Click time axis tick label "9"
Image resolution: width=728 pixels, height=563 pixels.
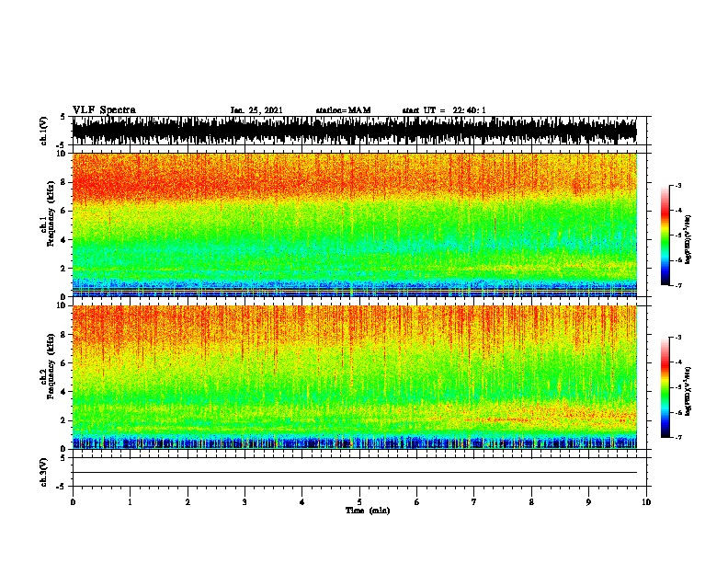click(588, 502)
